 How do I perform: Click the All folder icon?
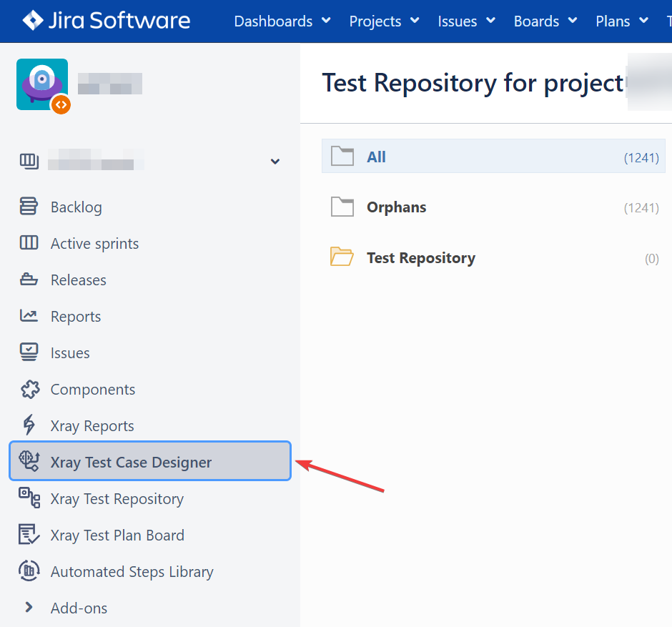coord(342,156)
